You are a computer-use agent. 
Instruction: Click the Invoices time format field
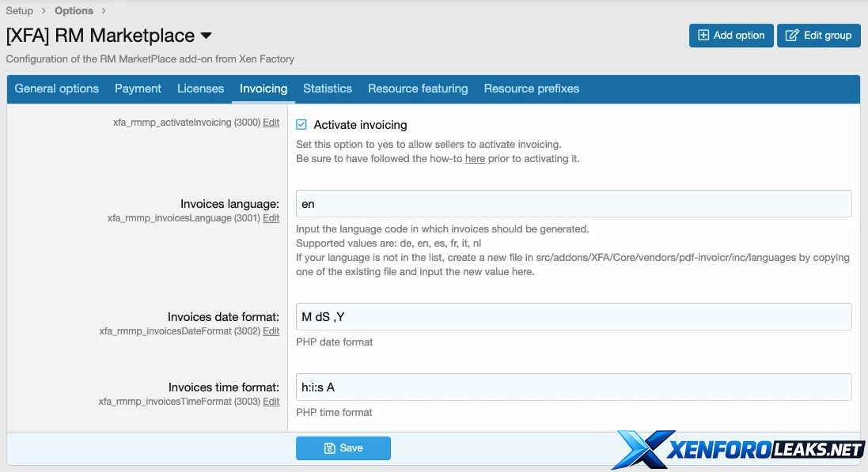click(574, 387)
